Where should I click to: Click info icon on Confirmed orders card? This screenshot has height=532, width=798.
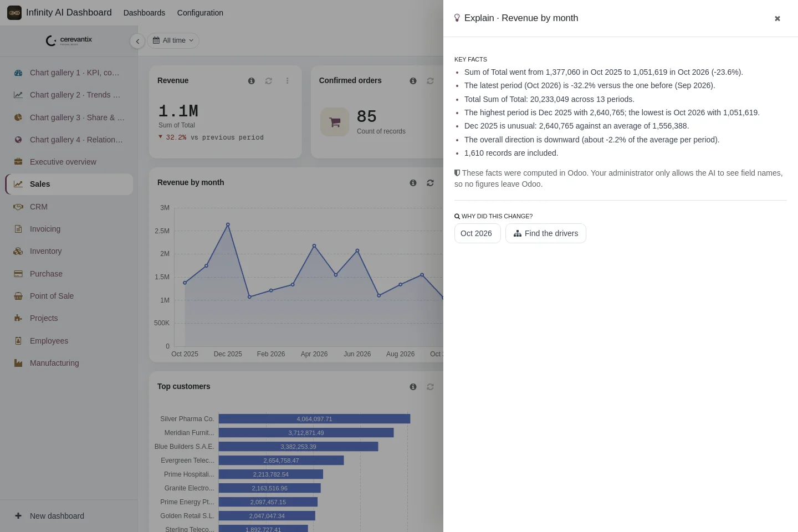[x=413, y=81]
